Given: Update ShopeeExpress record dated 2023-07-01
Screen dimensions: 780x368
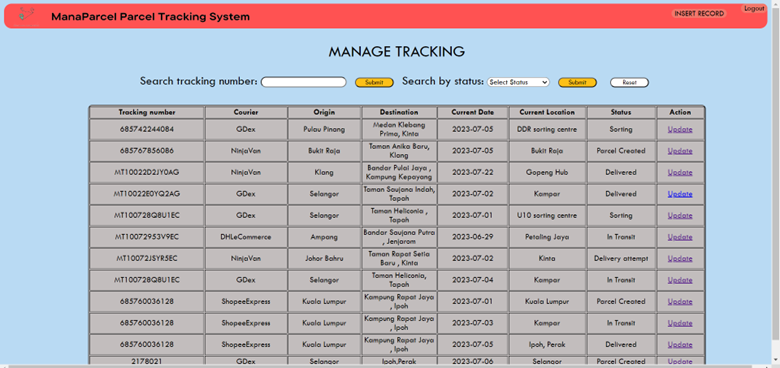Looking at the screenshot, I should click(x=680, y=301).
